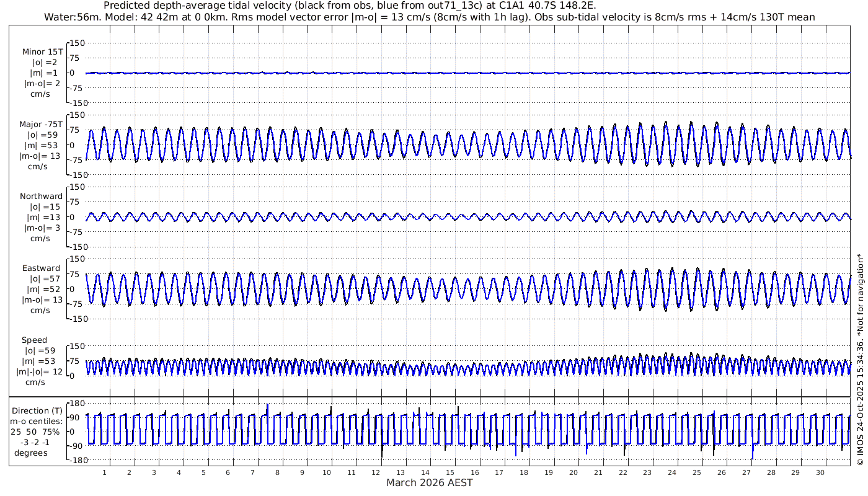
Task: Click the 0 tick of the Speed panel
Action: tap(72, 376)
